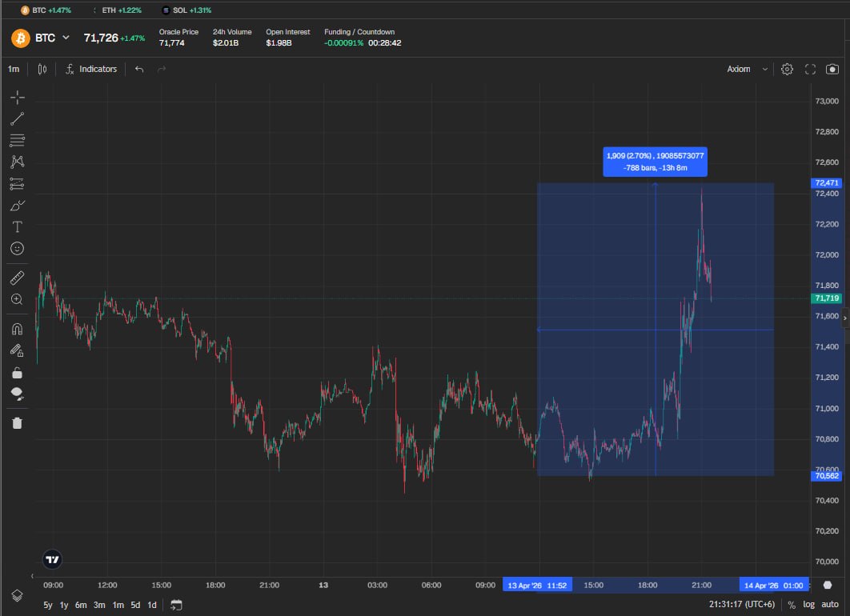850x616 pixels.
Task: Choose the patterns drawing tool
Action: click(x=18, y=162)
